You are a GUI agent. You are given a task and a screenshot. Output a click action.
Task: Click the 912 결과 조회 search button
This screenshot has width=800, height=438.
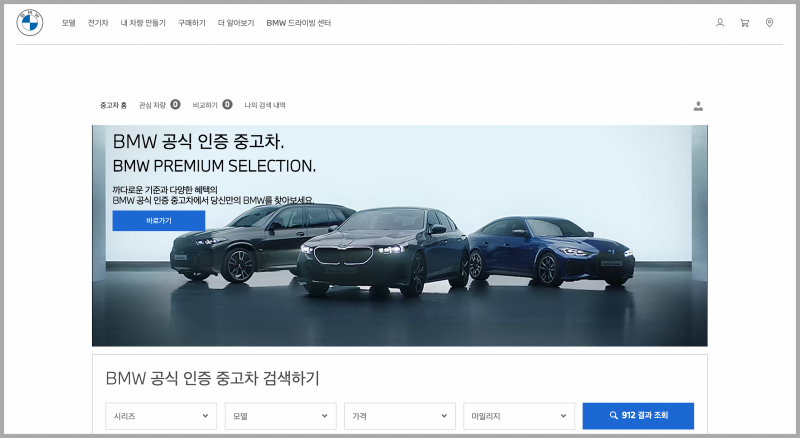pyautogui.click(x=638, y=415)
